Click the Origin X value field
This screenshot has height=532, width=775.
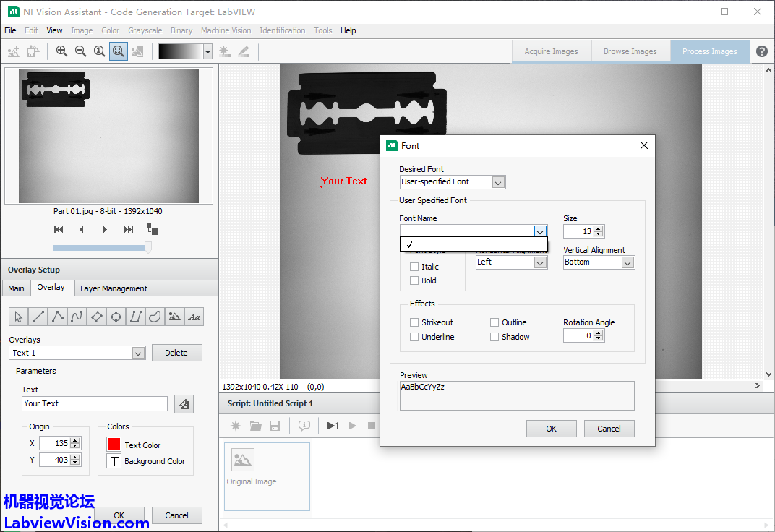click(x=55, y=443)
